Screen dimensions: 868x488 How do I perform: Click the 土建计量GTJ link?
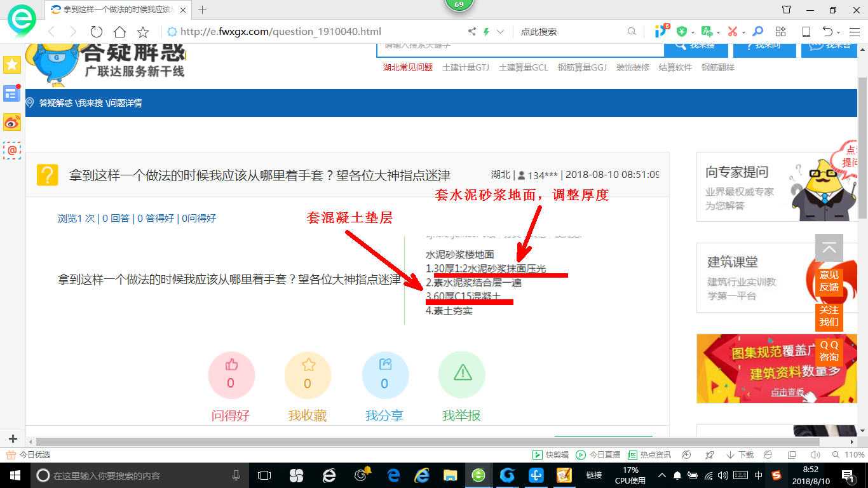466,67
